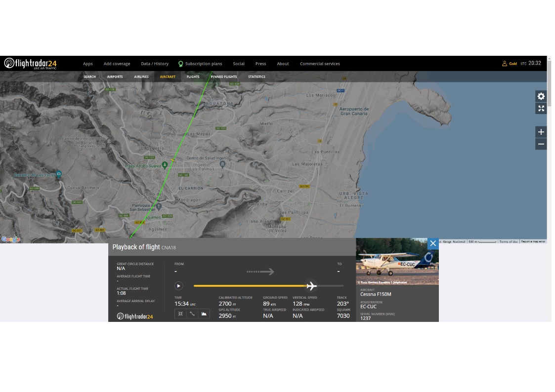The height and width of the screenshot is (392, 555).
Task: Click the ground speed 89 kts value
Action: (x=269, y=304)
